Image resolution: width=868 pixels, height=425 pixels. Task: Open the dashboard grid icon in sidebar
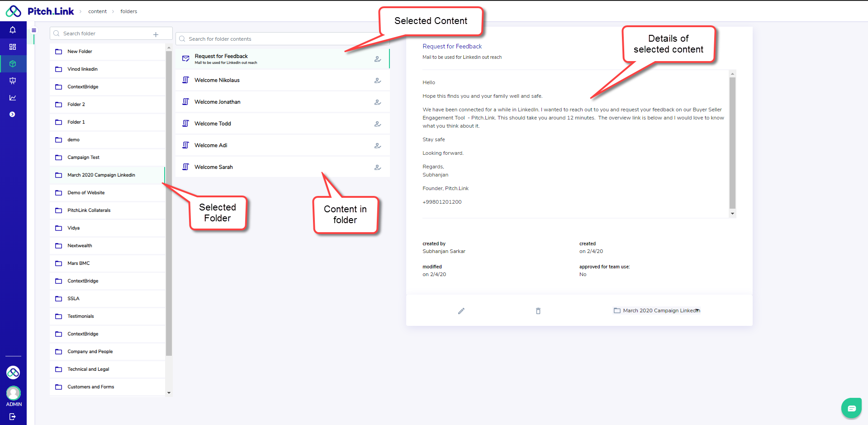13,47
